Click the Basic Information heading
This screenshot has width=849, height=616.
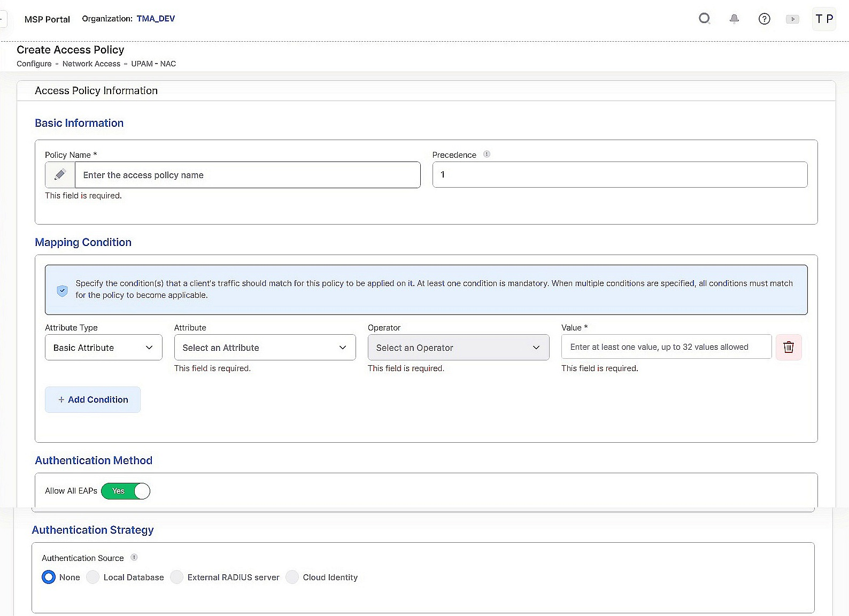pyautogui.click(x=79, y=123)
